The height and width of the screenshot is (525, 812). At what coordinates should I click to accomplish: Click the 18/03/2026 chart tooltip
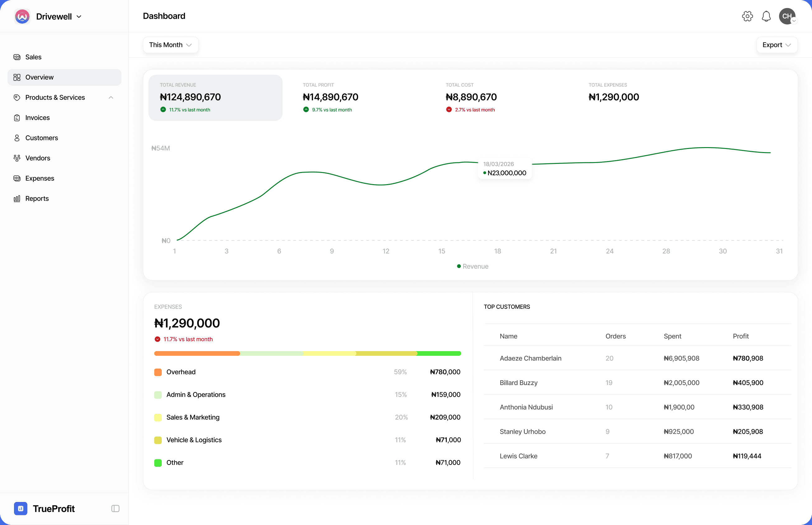tap(505, 168)
